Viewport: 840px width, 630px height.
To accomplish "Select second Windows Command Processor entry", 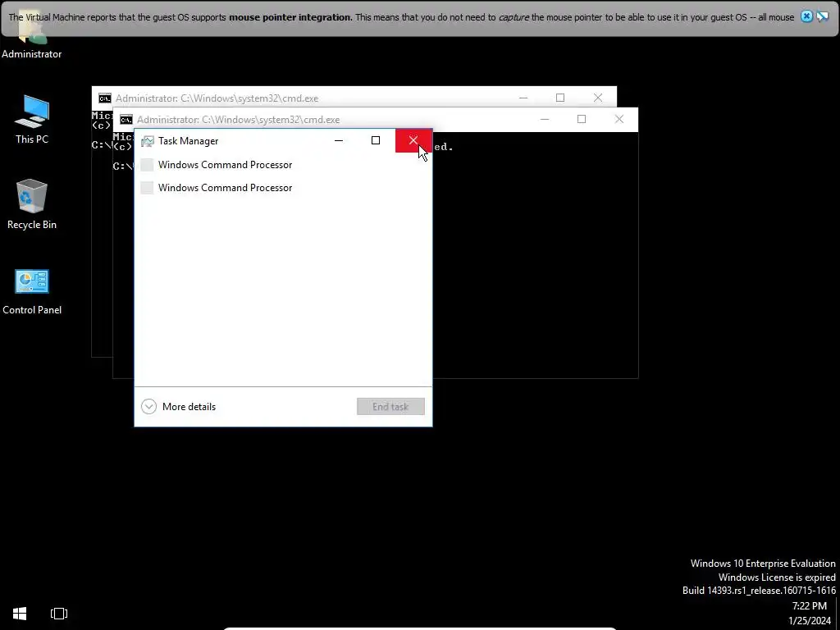I will 283,188.
